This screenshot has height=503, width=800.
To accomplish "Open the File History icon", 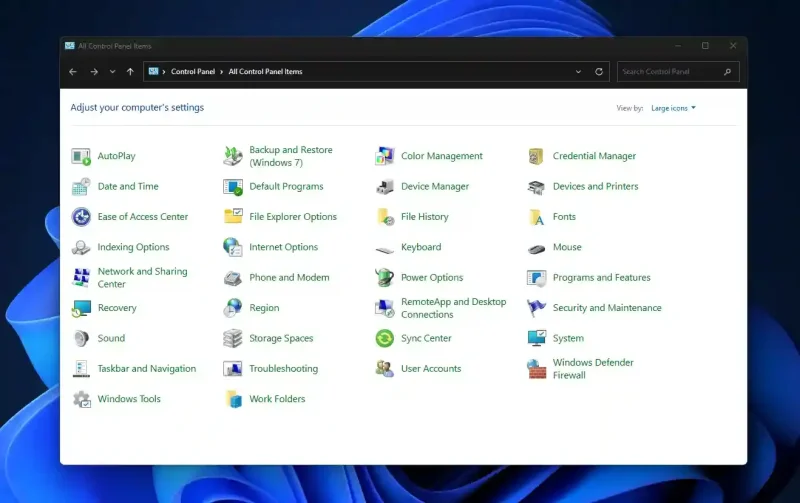I will click(x=385, y=217).
